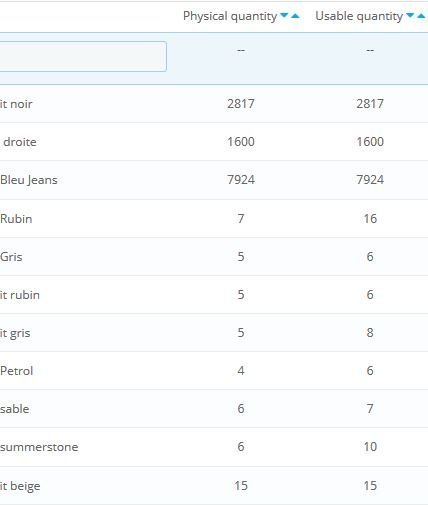The width and height of the screenshot is (428, 505).
Task: Select the Usable quantity column header label
Action: point(359,16)
